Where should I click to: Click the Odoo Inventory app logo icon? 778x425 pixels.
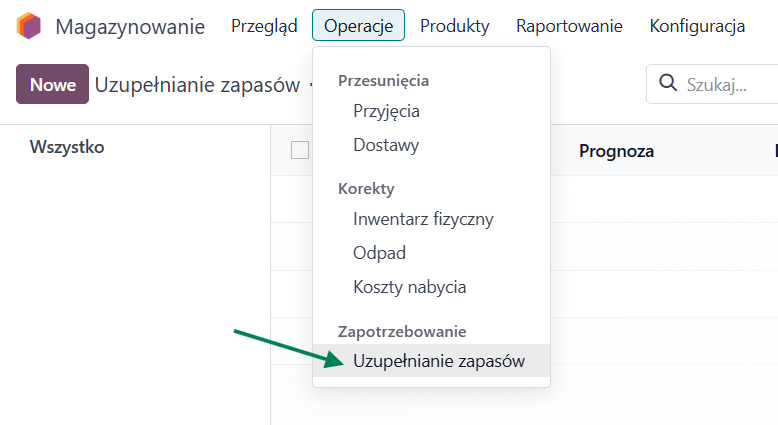point(29,26)
